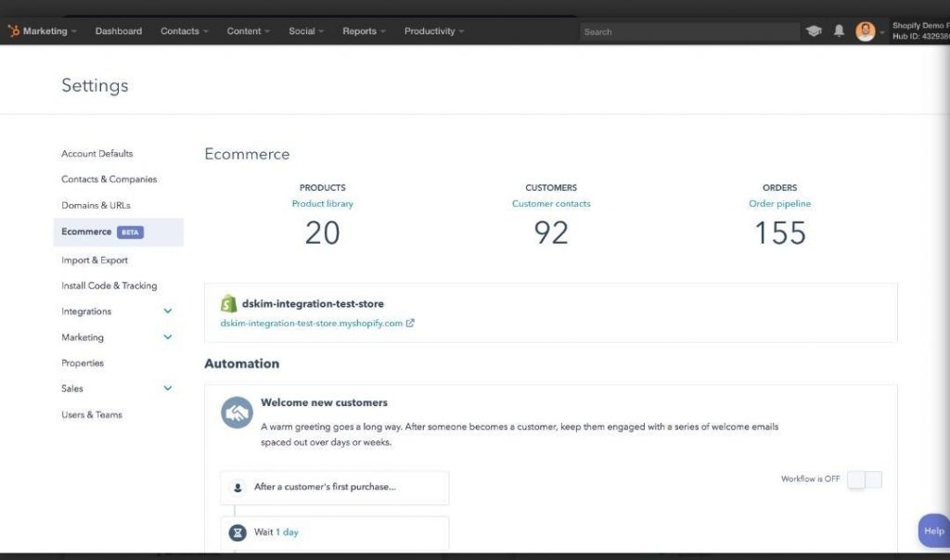Viewport: 950px width, 560px height.
Task: Click the Welcome new customers heading
Action: tap(324, 402)
